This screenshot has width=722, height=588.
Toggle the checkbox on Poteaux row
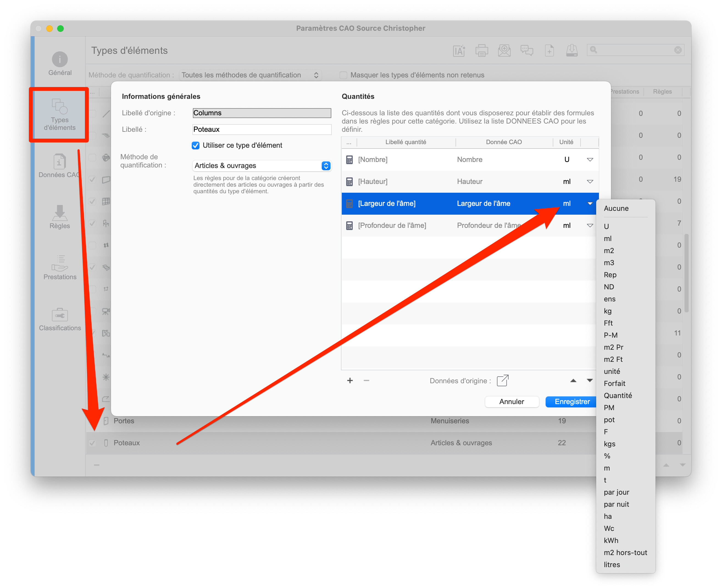[x=92, y=443]
